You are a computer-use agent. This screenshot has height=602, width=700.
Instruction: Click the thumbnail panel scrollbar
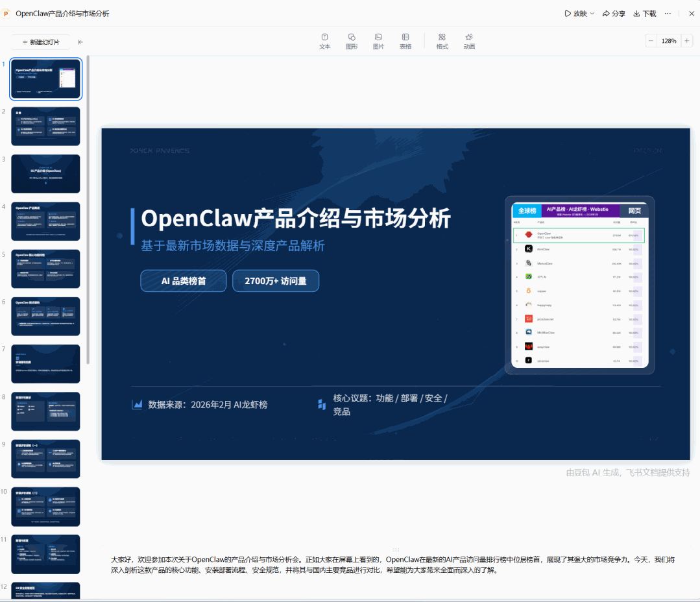88,210
